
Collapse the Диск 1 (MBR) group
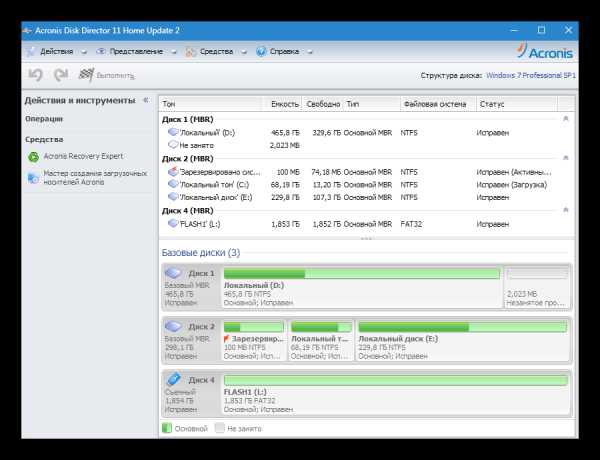(566, 119)
